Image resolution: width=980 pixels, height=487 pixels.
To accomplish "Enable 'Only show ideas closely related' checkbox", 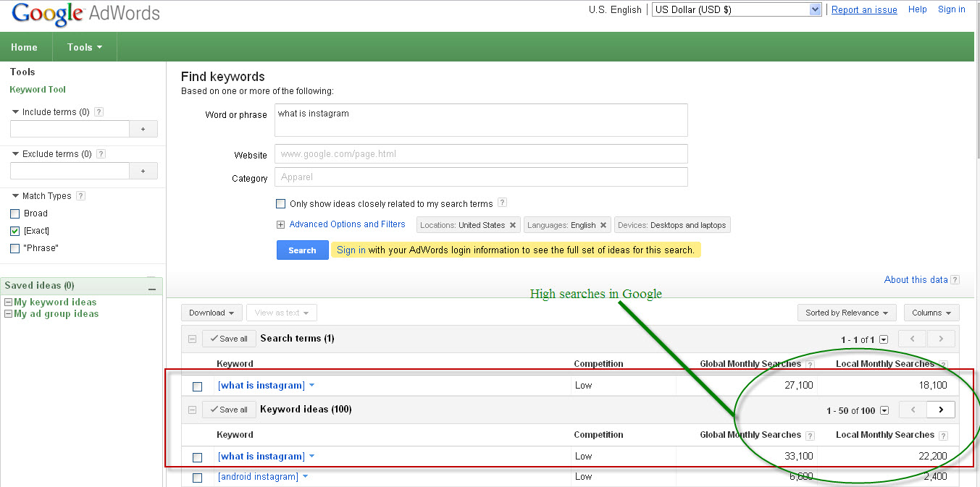I will 281,204.
